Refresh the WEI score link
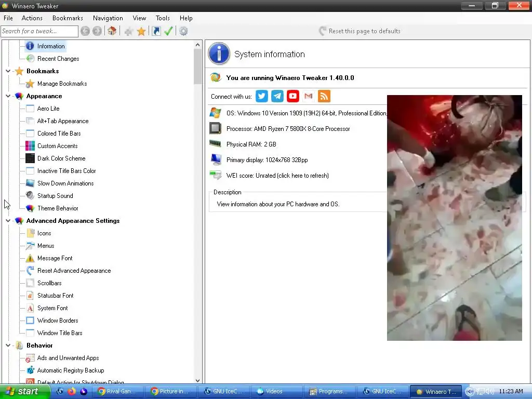Viewport: 532px width, 399px height. (x=277, y=176)
